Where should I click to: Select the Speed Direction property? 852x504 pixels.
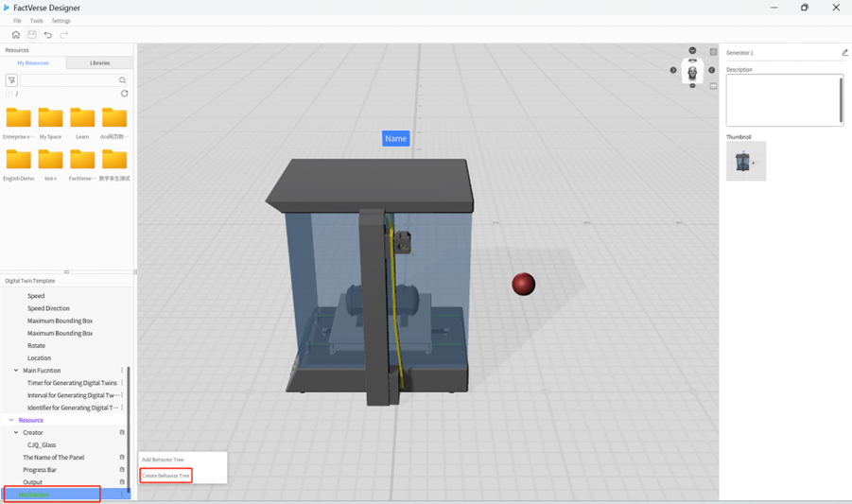pos(48,308)
